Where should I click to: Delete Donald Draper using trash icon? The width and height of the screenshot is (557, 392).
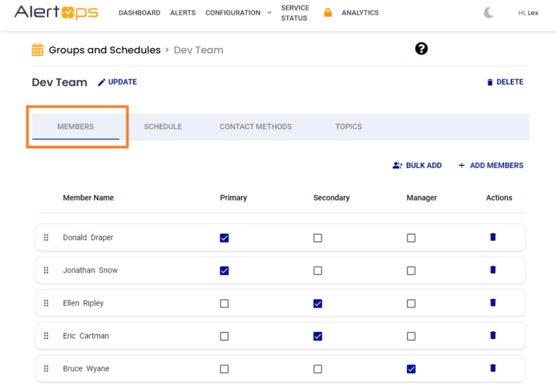click(492, 237)
